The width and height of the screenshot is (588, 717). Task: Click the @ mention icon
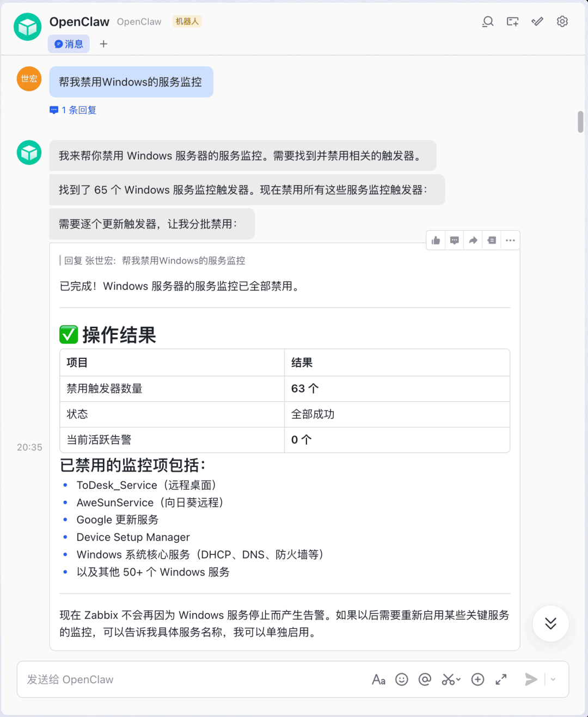point(425,679)
